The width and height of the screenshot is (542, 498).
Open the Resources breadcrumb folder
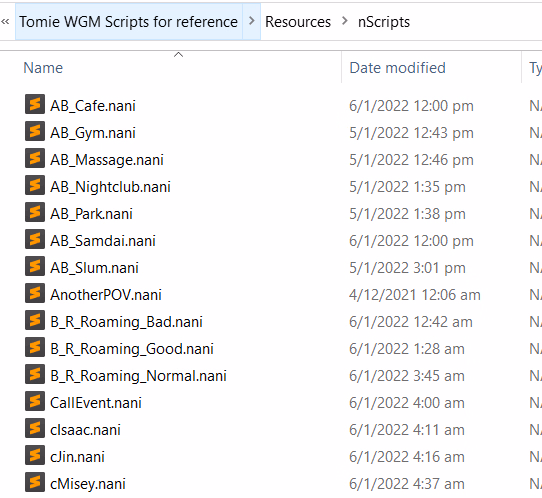(x=298, y=22)
